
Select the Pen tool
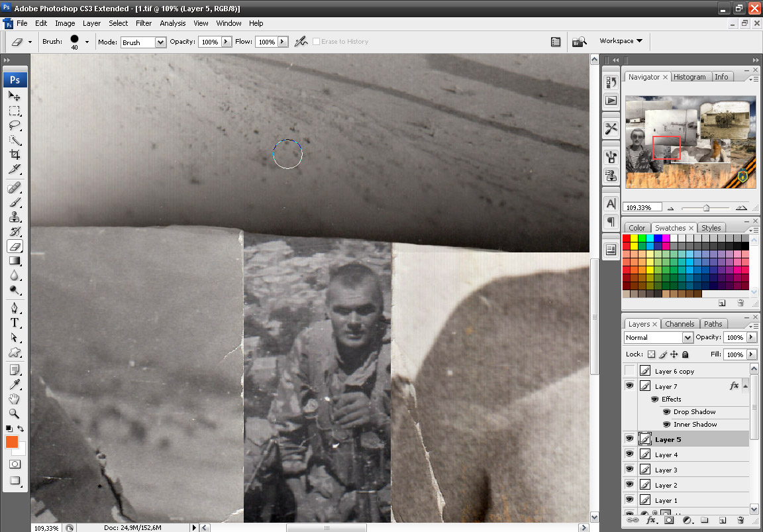pyautogui.click(x=15, y=308)
